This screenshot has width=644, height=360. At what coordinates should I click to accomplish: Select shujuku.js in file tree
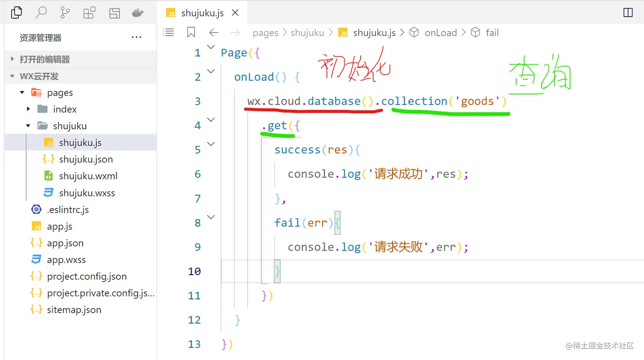pyautogui.click(x=80, y=143)
